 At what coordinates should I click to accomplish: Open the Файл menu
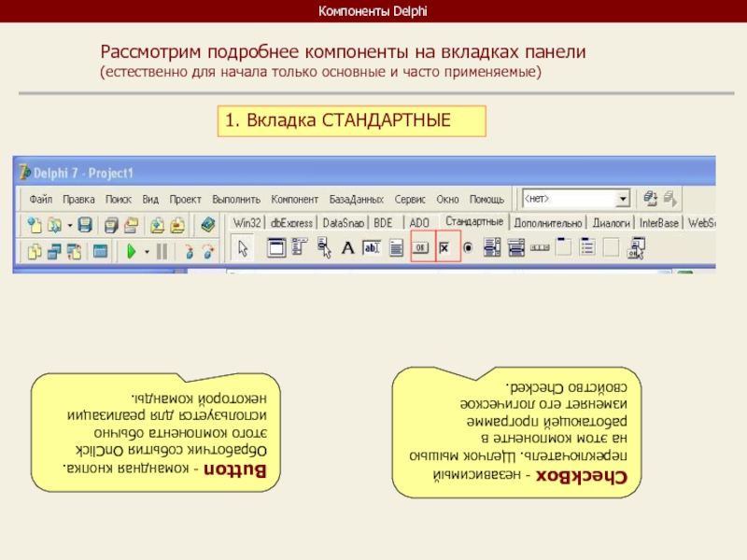(x=40, y=200)
